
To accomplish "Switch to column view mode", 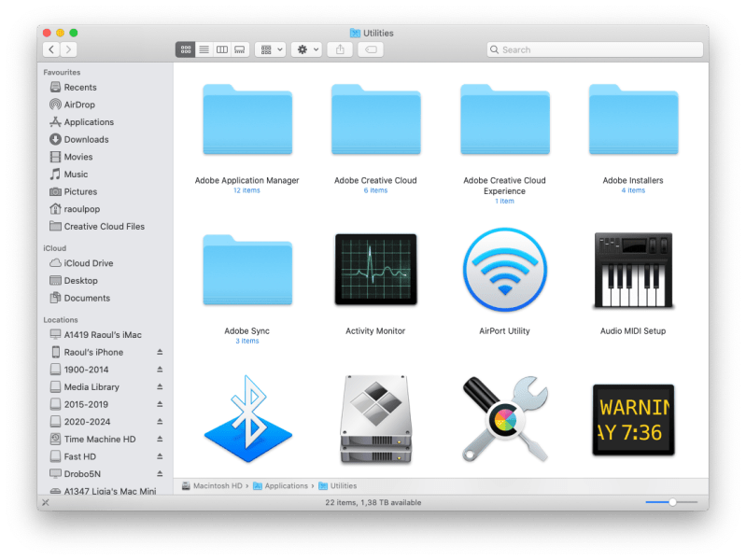I will coord(221,49).
